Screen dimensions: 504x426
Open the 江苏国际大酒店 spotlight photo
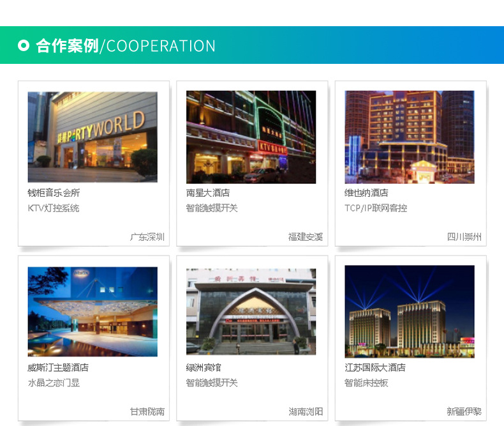(x=410, y=312)
